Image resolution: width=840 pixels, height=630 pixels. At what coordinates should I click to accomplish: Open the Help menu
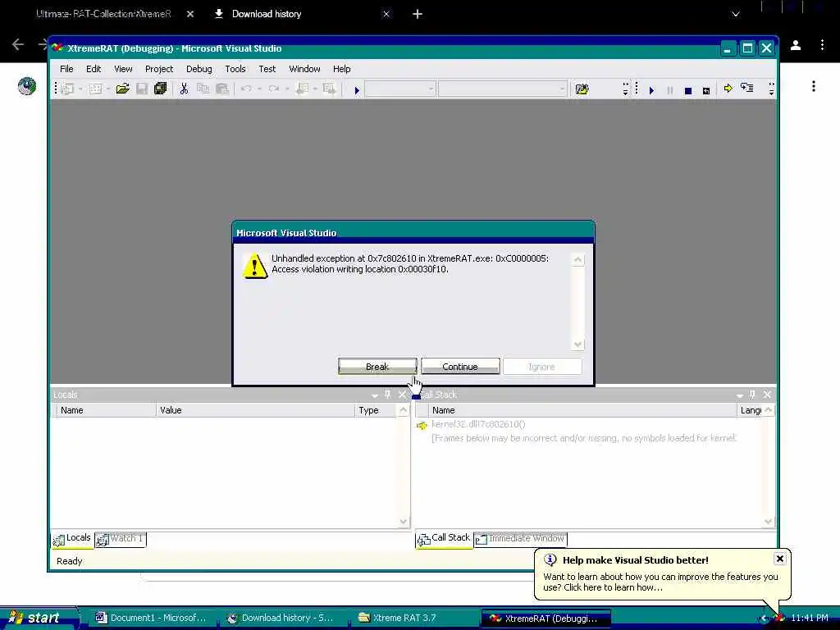point(341,69)
